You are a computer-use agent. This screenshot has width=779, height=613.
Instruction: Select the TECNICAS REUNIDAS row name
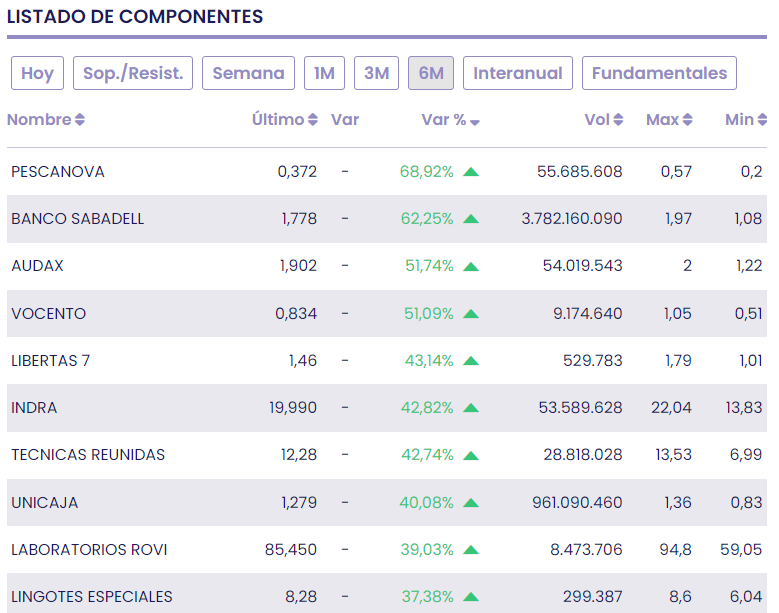tap(88, 455)
